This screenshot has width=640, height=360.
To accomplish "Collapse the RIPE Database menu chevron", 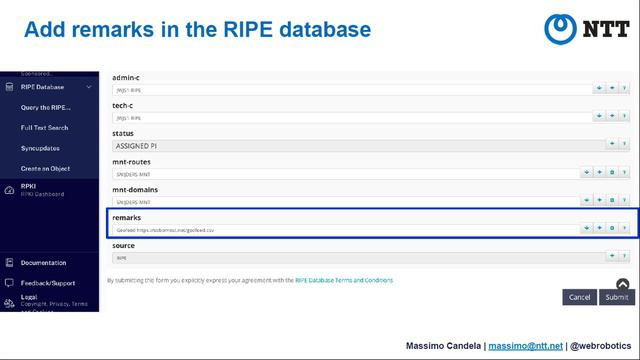I will [89, 87].
